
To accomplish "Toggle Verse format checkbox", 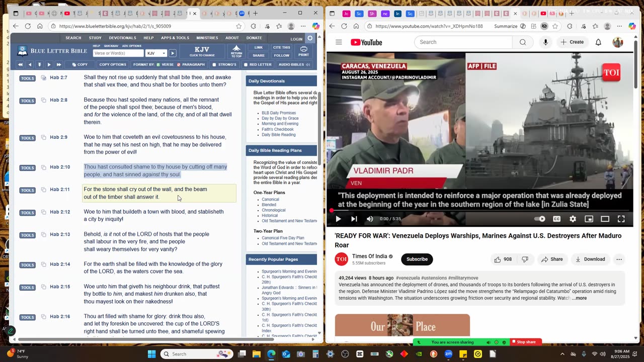I will coord(158,64).
